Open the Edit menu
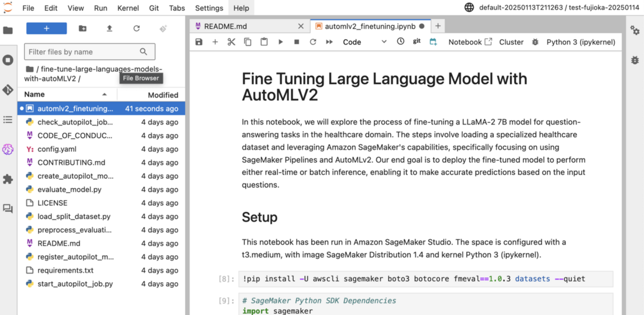The height and width of the screenshot is (315, 644). (x=51, y=8)
